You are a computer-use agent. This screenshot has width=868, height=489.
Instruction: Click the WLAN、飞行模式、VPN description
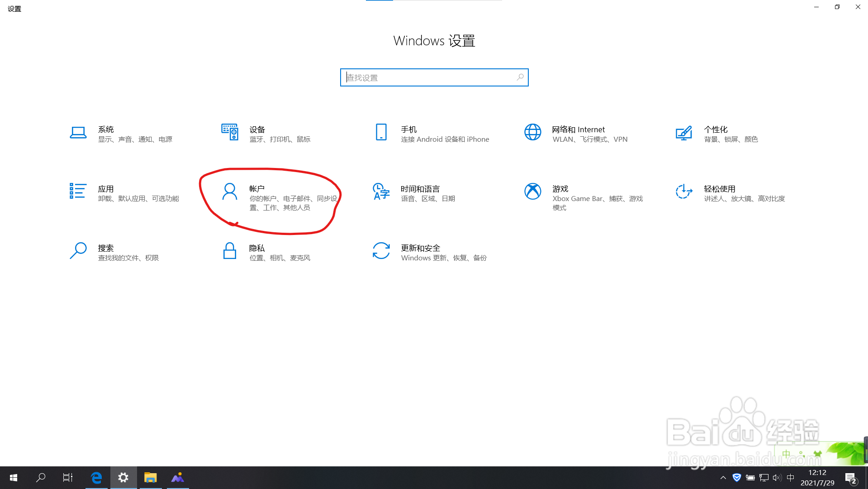coord(590,139)
